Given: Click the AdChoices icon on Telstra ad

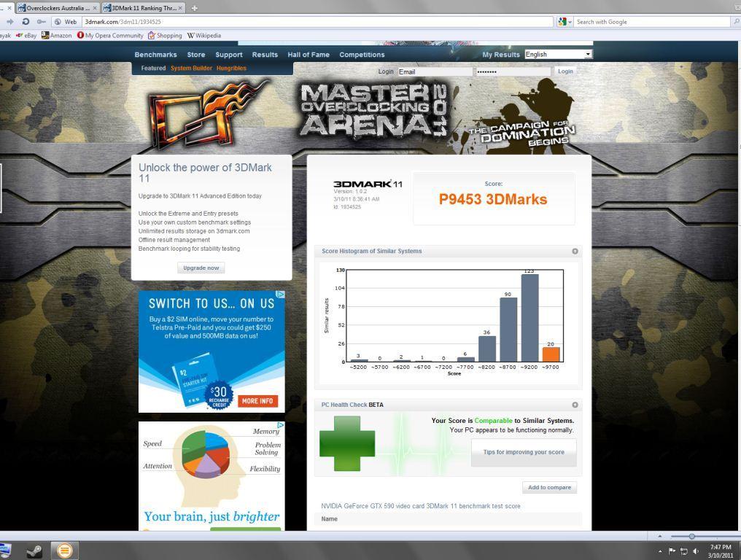Looking at the screenshot, I should pyautogui.click(x=281, y=295).
